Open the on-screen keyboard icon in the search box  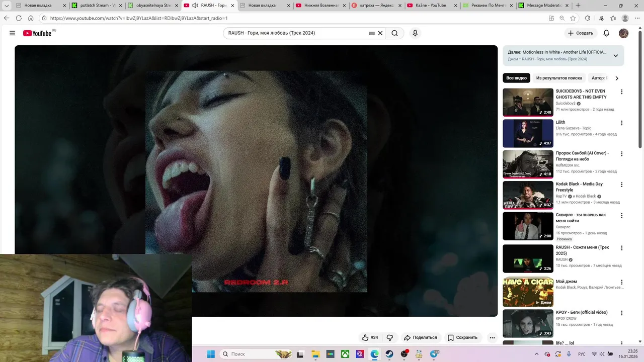point(372,33)
